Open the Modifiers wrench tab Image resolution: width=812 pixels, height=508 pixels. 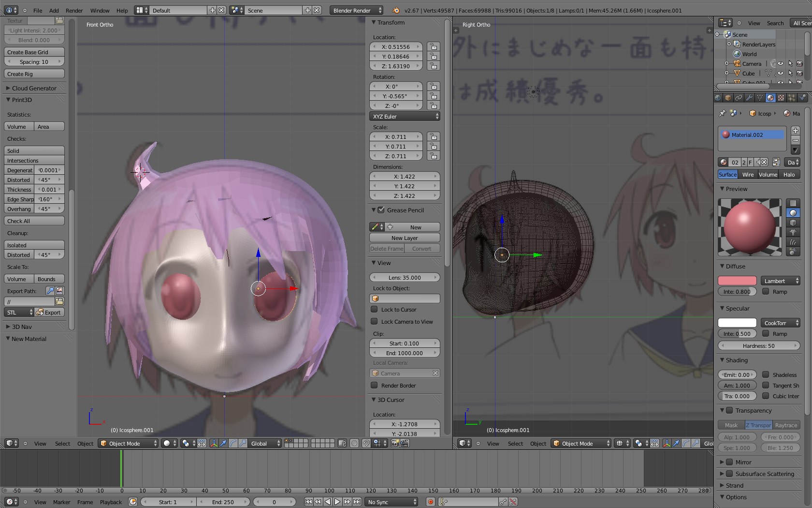point(749,98)
